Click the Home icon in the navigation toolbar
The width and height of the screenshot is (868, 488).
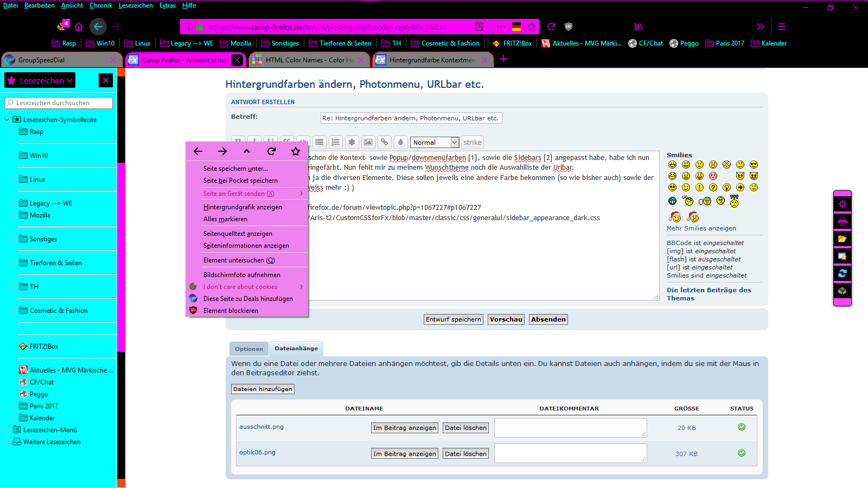(79, 27)
